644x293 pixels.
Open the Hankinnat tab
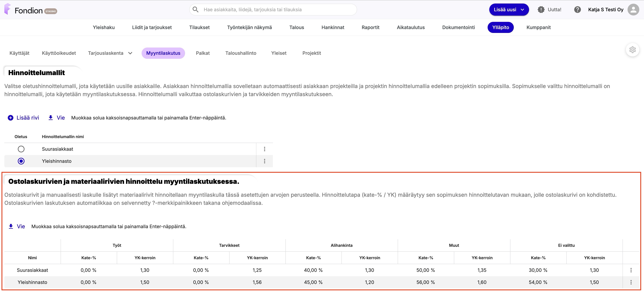(x=333, y=27)
